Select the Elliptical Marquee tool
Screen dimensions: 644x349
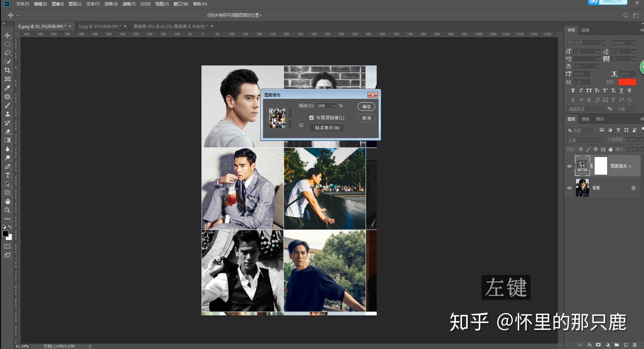(x=7, y=44)
